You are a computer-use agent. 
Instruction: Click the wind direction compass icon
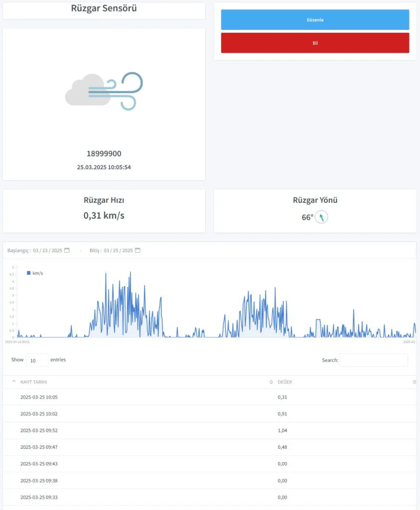[321, 217]
